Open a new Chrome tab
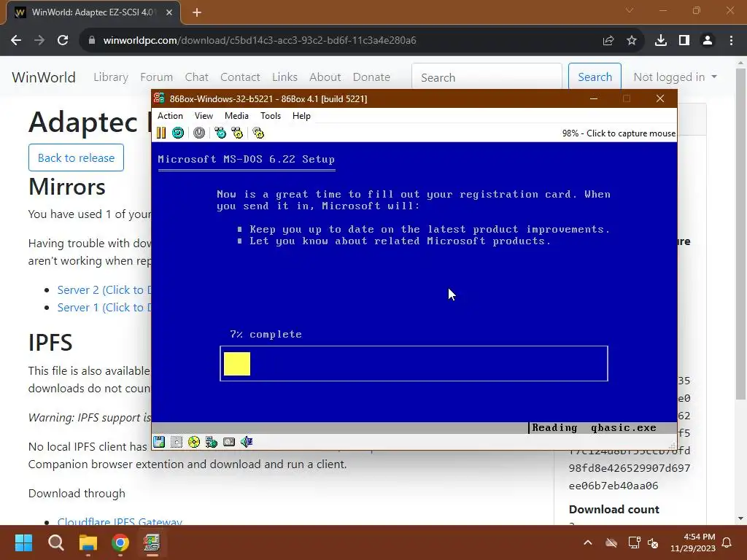This screenshot has width=747, height=560. pos(197,12)
